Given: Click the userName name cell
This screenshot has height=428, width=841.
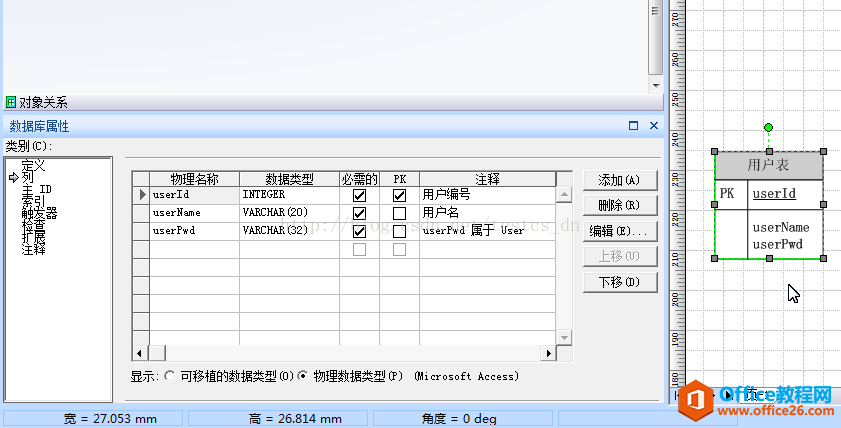Looking at the screenshot, I should (x=195, y=213).
